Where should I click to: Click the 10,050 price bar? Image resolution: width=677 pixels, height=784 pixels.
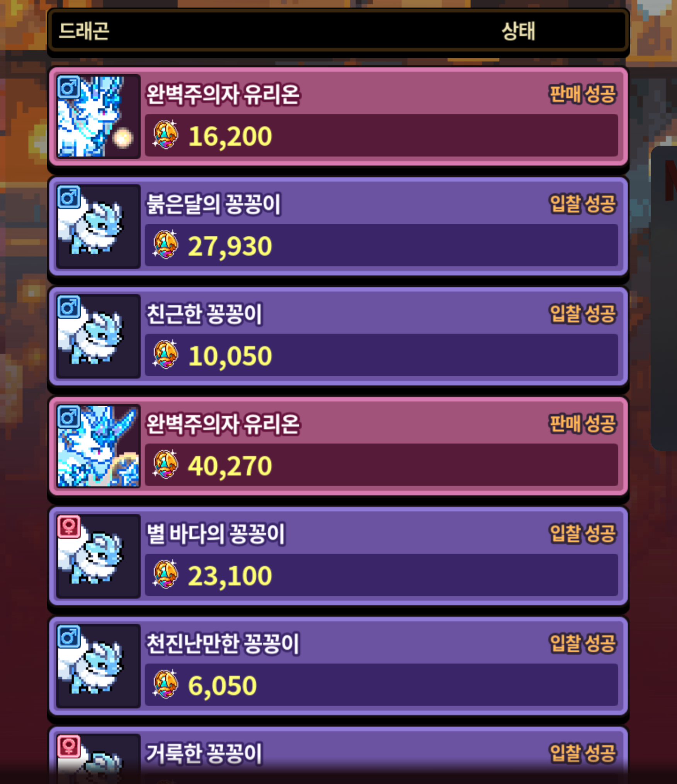click(x=381, y=355)
